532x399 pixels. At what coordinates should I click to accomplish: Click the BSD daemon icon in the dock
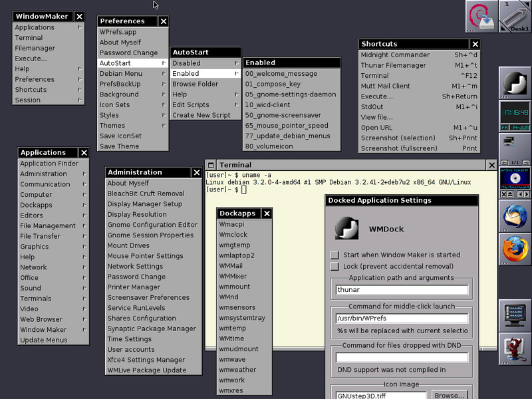[x=515, y=348]
